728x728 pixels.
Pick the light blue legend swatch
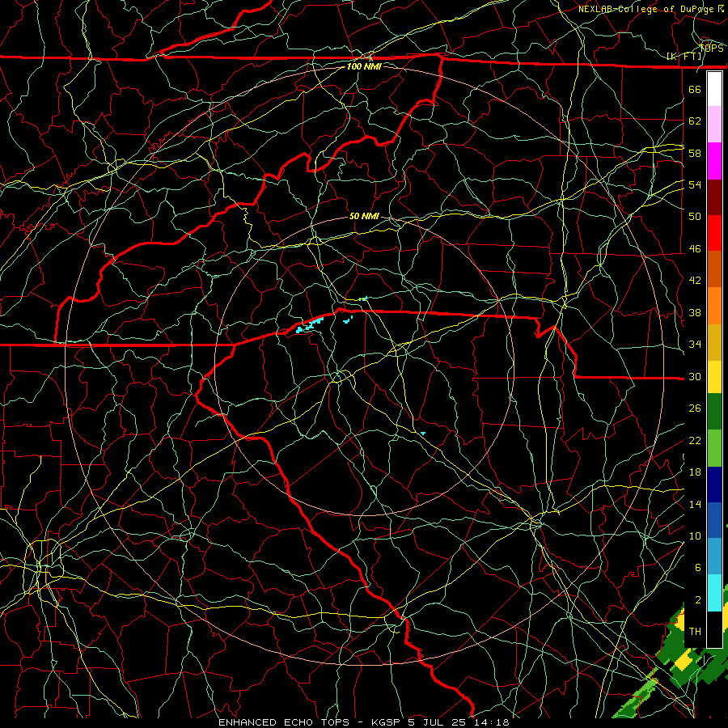tap(714, 557)
